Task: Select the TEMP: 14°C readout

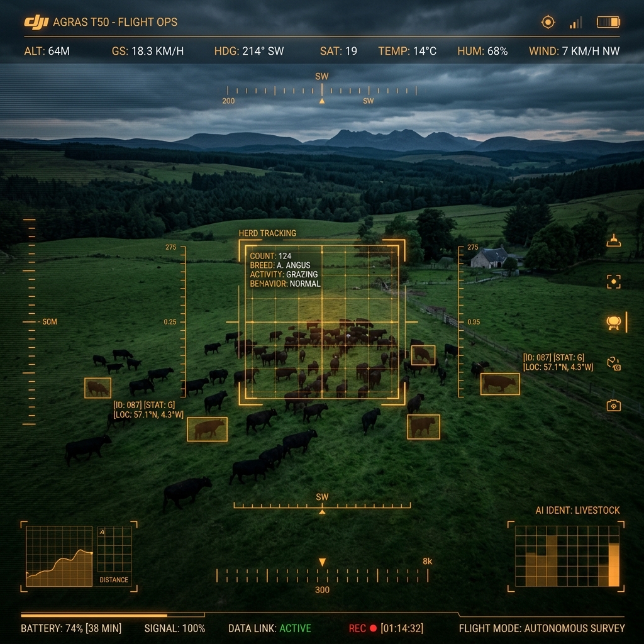Action: pyautogui.click(x=407, y=52)
